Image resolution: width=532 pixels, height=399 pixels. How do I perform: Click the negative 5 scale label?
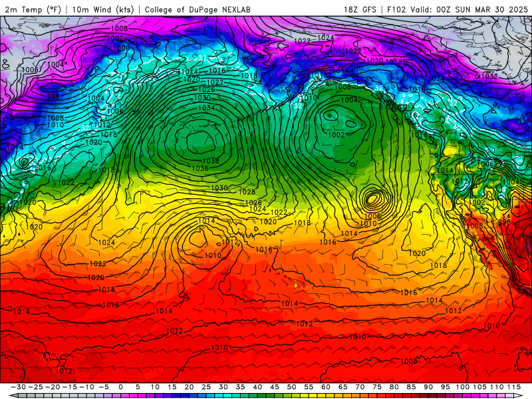point(104,387)
